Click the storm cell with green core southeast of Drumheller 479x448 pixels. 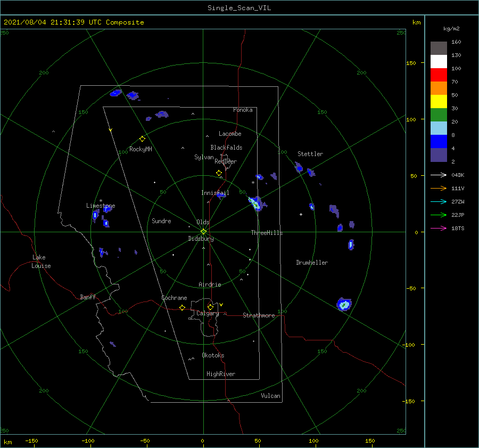[344, 304]
